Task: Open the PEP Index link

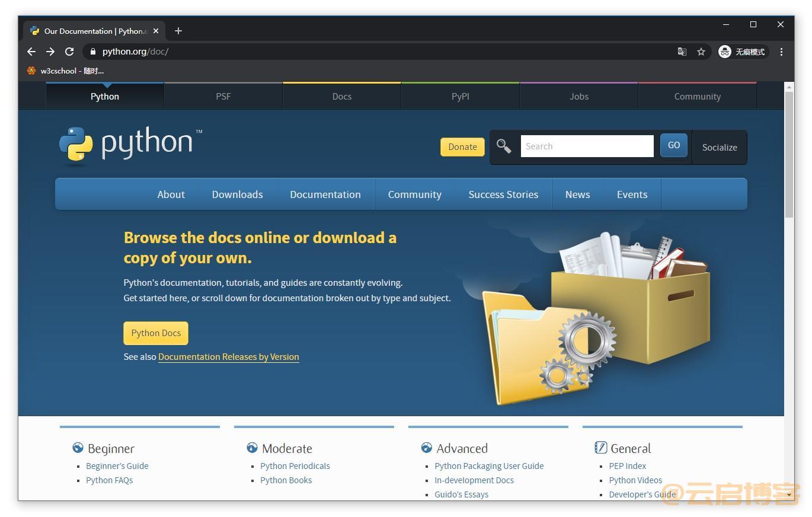Action: tap(628, 466)
